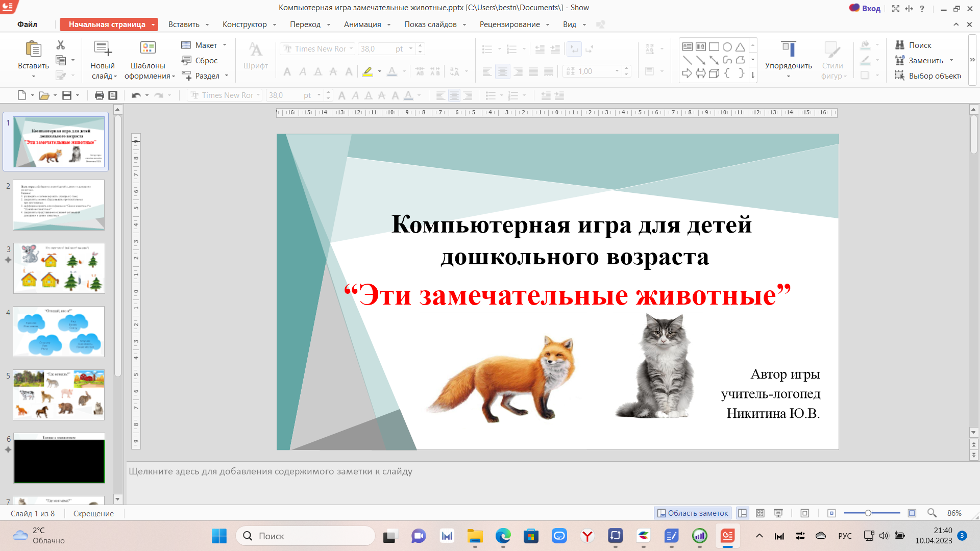This screenshot has height=551, width=980.
Task: Start slideshow from status bar icon
Action: (x=778, y=513)
